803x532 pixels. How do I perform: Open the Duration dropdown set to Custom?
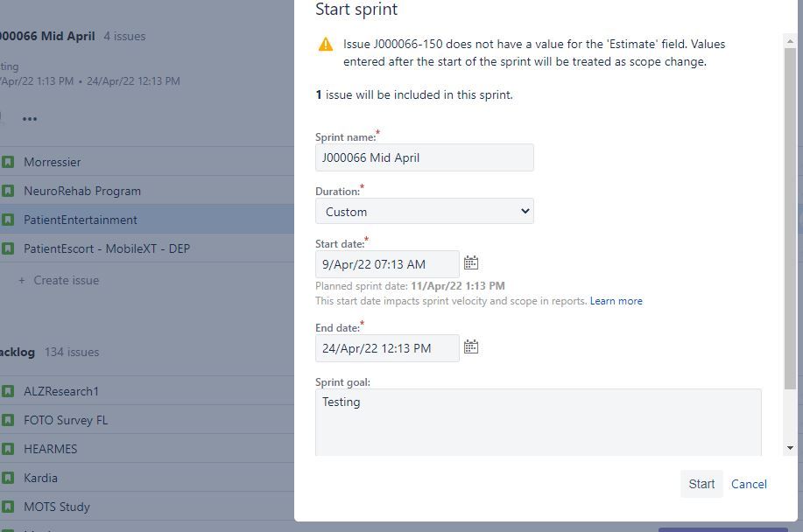(425, 211)
